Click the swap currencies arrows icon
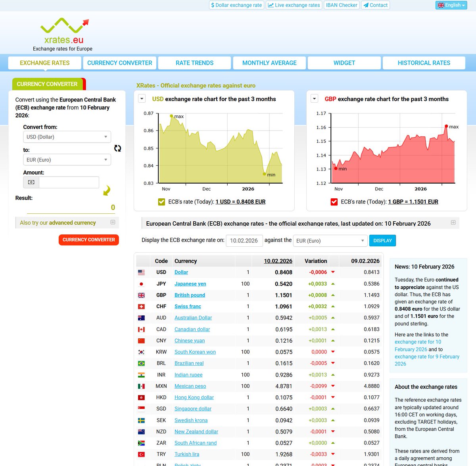The image size is (476, 466). tap(117, 148)
